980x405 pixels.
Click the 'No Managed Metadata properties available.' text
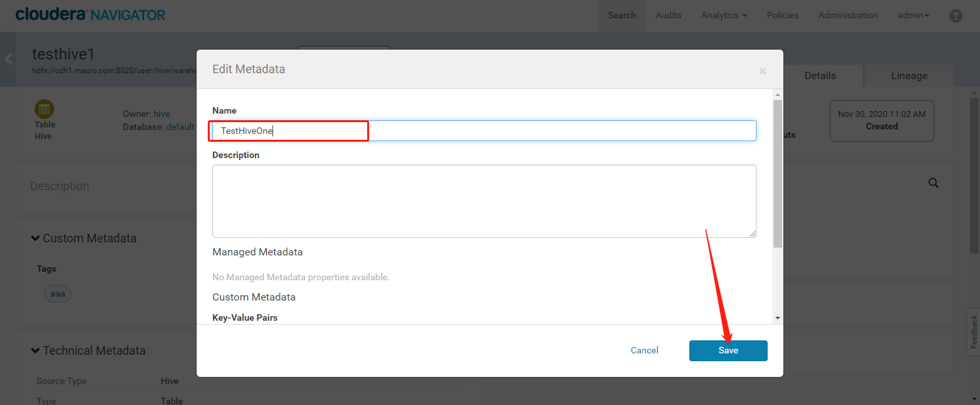click(x=301, y=278)
